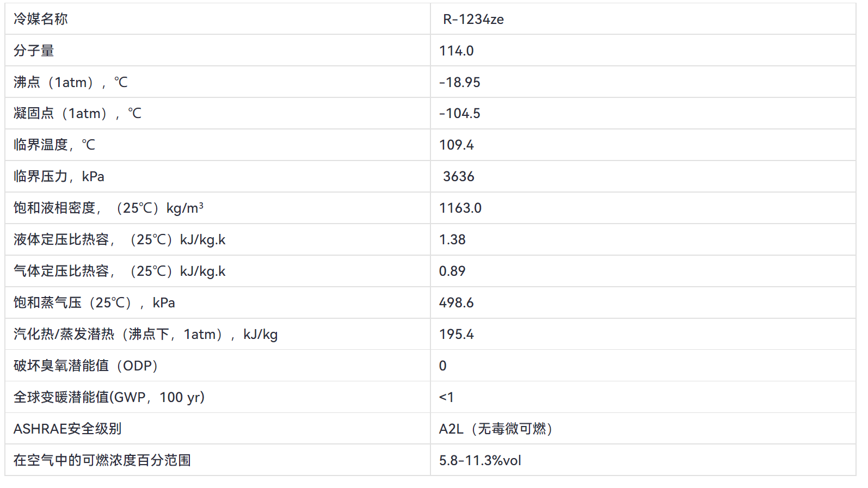The height and width of the screenshot is (488, 868).
Task: Click the boiling point value -18.95
Action: [459, 82]
